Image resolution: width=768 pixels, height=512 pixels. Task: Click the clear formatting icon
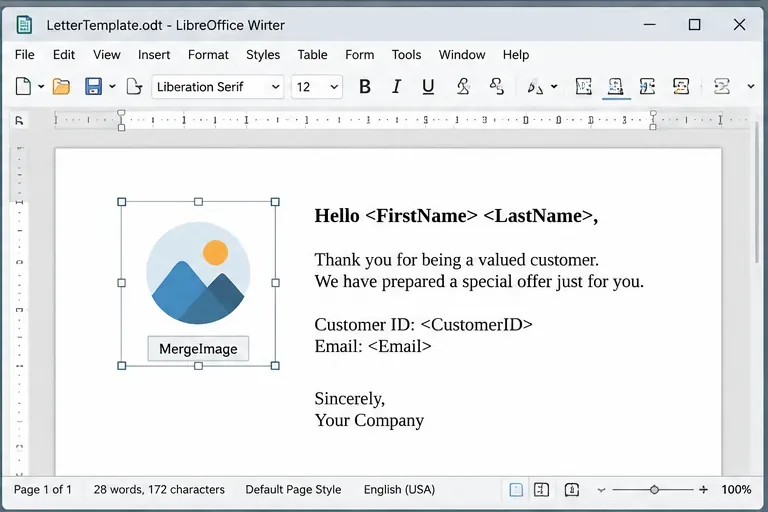pos(496,87)
